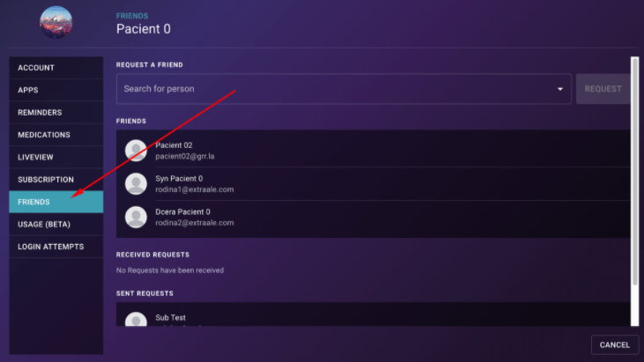
Task: View LOGIN ATTEMPTS in the sidebar
Action: tap(56, 247)
